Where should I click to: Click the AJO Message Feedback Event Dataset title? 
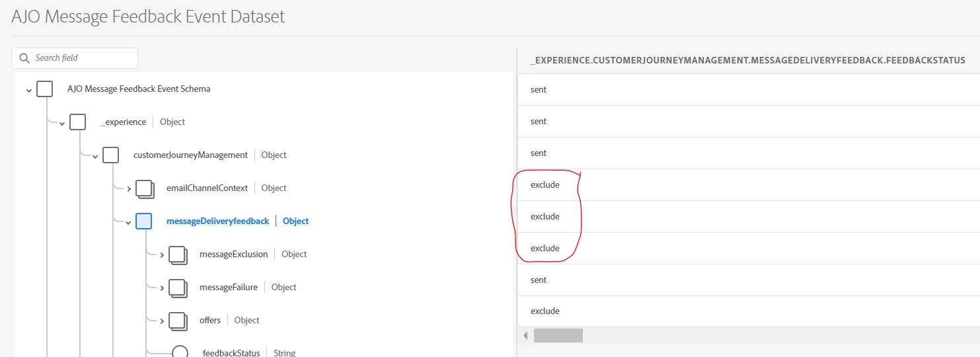tap(148, 17)
